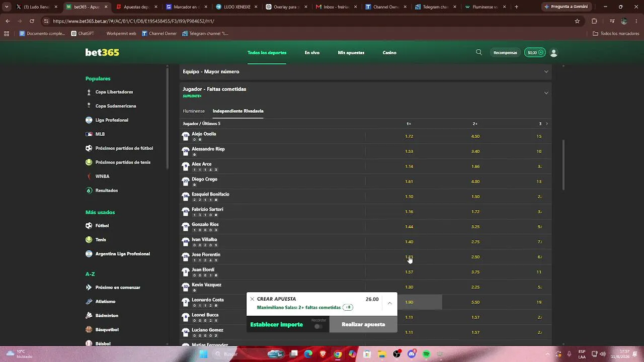Show more columns with the arrow beside 3

[547, 124]
